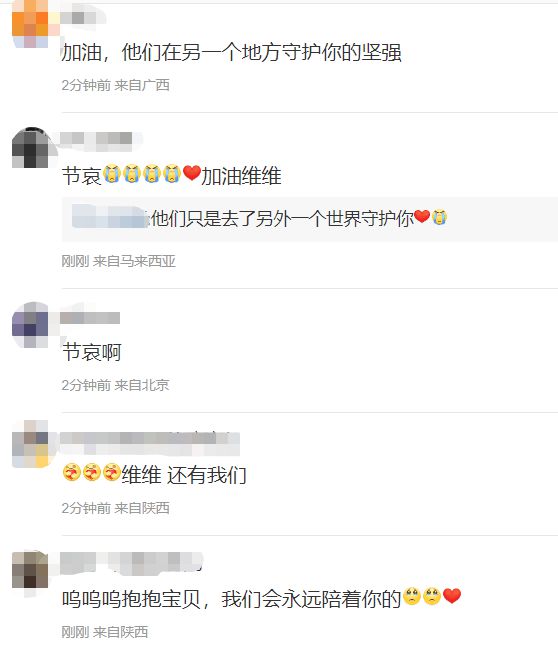Click the first pleading face emoji in last comment
This screenshot has width=558, height=657.
click(412, 596)
